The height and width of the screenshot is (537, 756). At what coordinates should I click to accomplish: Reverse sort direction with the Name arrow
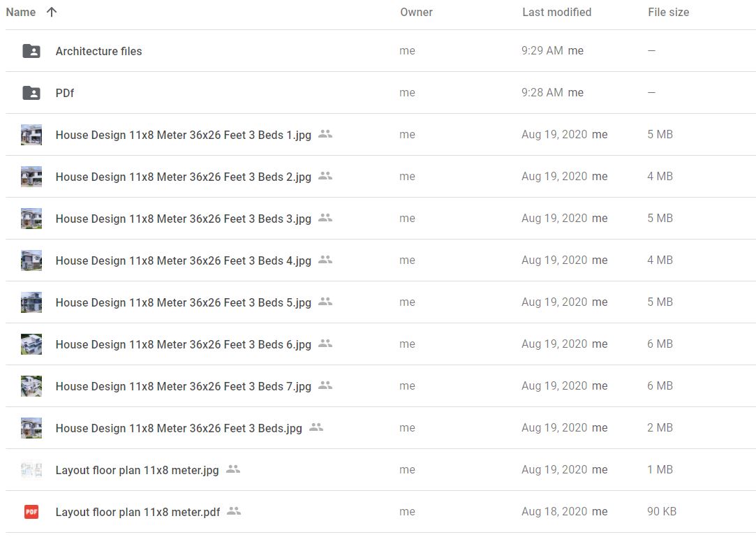coord(52,12)
